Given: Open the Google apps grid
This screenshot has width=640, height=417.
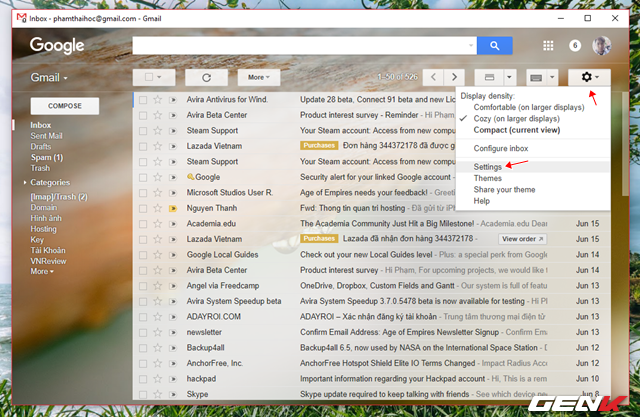Looking at the screenshot, I should coord(548,45).
